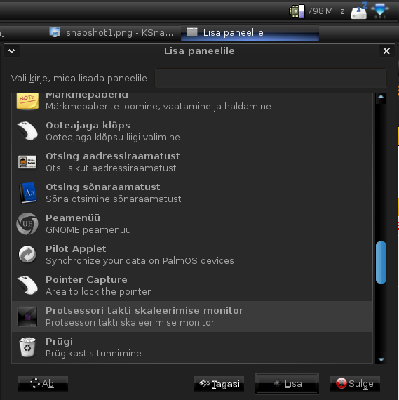Click the scrollbar up arrow
The image size is (399, 400).
tap(381, 98)
